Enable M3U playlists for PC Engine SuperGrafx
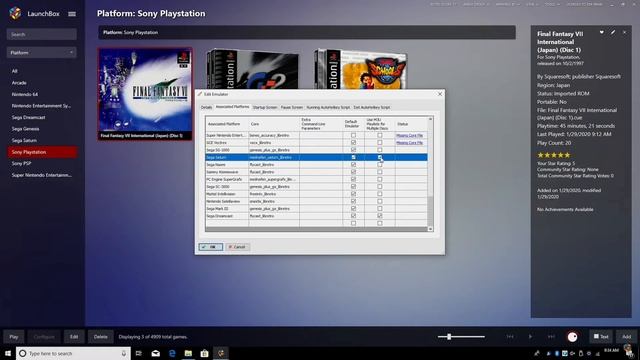 (x=380, y=179)
